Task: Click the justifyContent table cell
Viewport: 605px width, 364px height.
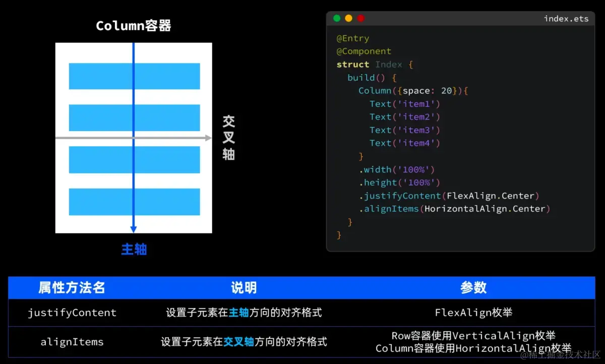Action: coord(72,313)
